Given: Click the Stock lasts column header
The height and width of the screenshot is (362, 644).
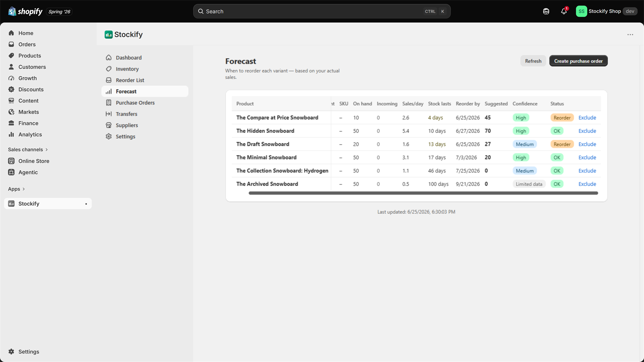Looking at the screenshot, I should point(440,103).
